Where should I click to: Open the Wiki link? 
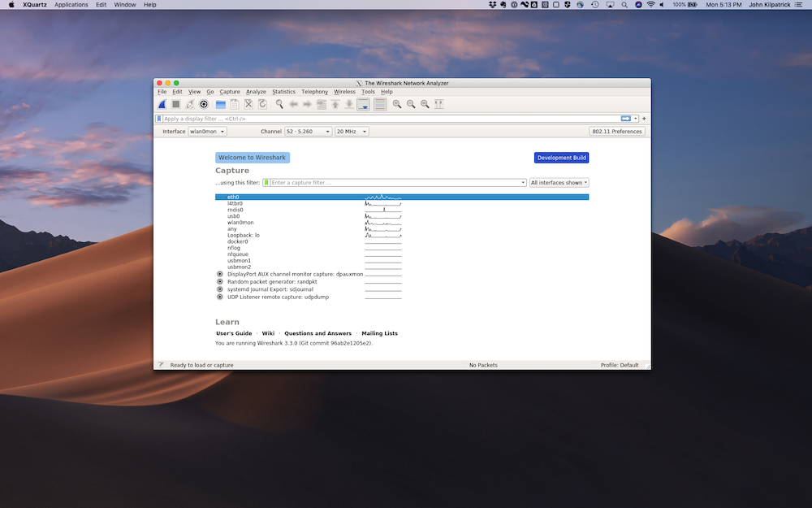pyautogui.click(x=268, y=333)
